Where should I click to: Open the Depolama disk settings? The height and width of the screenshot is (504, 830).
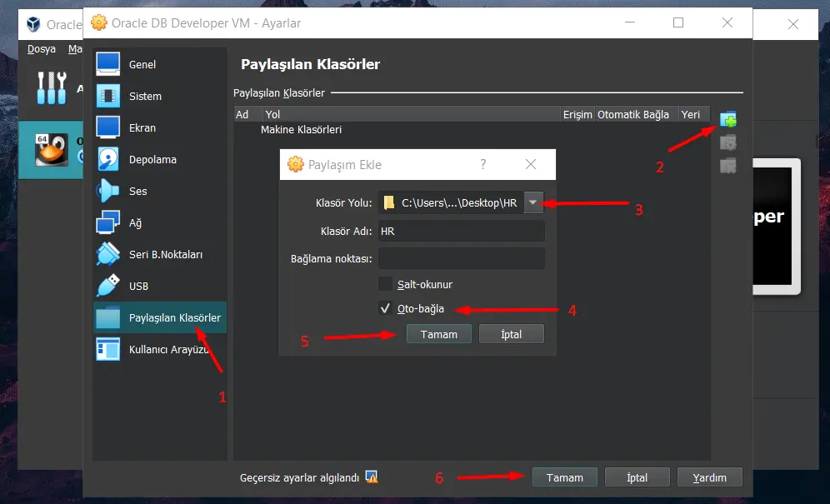click(x=152, y=159)
